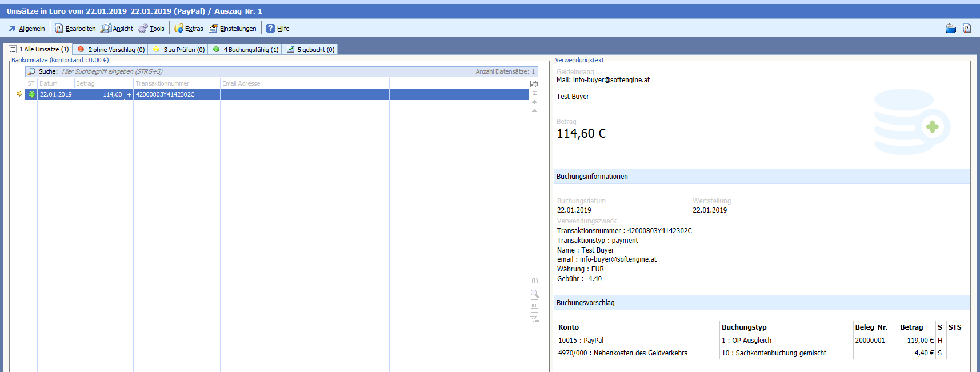The height and width of the screenshot is (372, 980).
Task: Click the filter funnel icon beside table
Action: [x=535, y=319]
